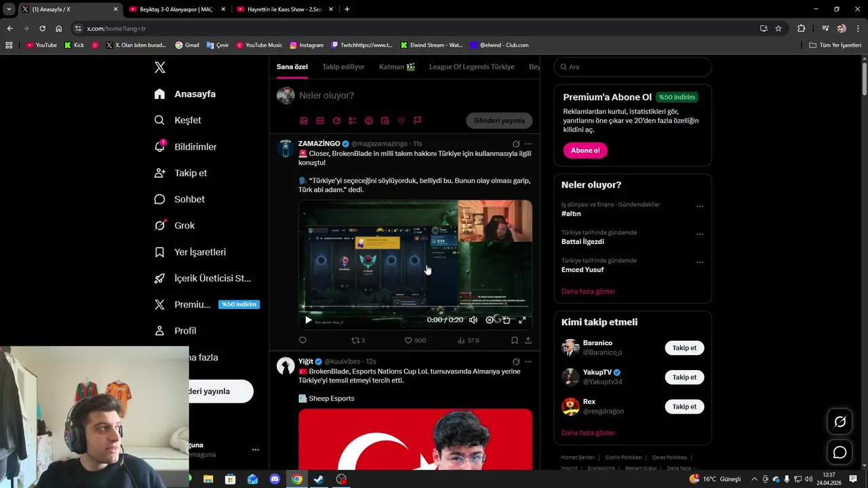Viewport: 868px width, 488px height.
Task: Open Sohbet chat page
Action: point(179,199)
